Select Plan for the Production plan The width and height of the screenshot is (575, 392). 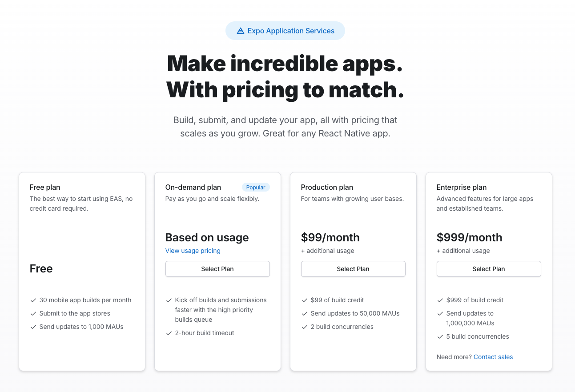coord(353,269)
